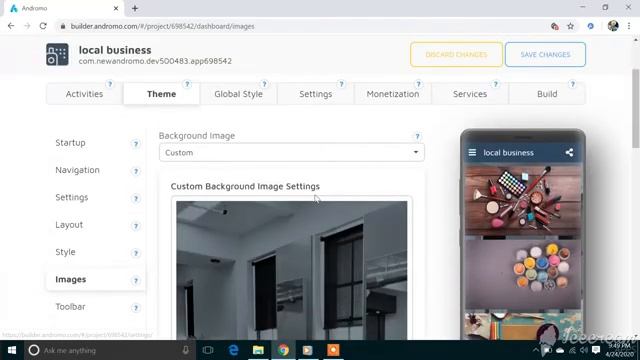Click the Save Changes button
Image resolution: width=640 pixels, height=360 pixels.
(x=545, y=54)
